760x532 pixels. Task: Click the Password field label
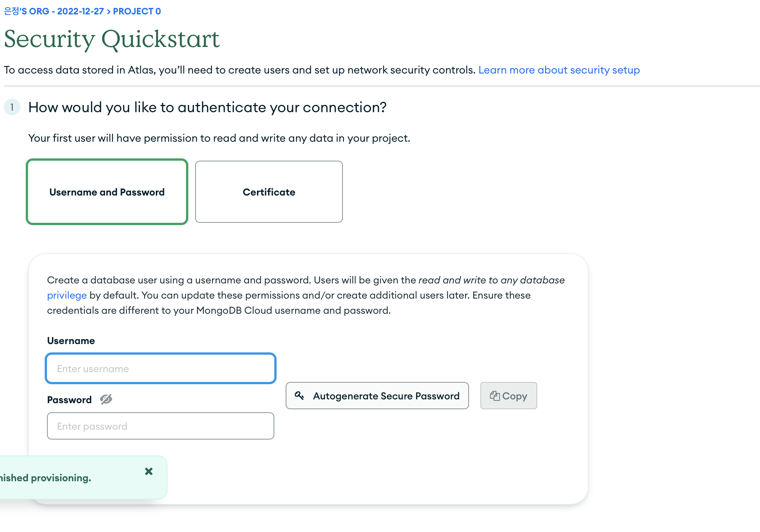(x=69, y=400)
